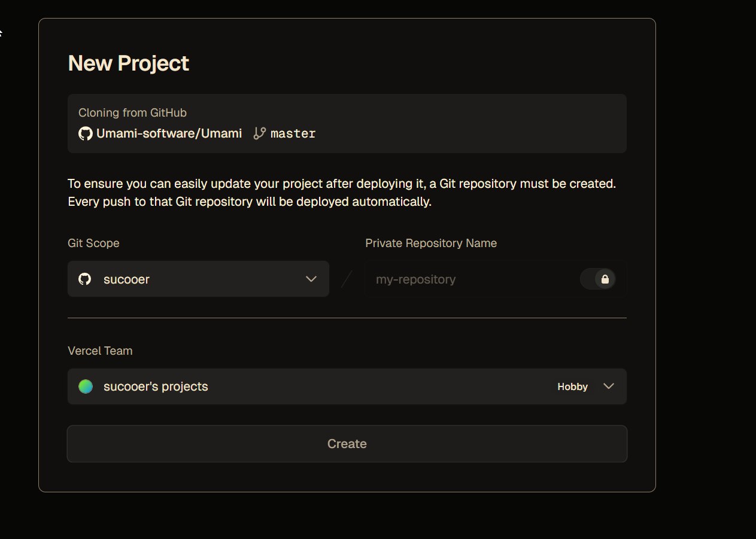Click the Vercel Team label
The height and width of the screenshot is (539, 756).
[100, 351]
